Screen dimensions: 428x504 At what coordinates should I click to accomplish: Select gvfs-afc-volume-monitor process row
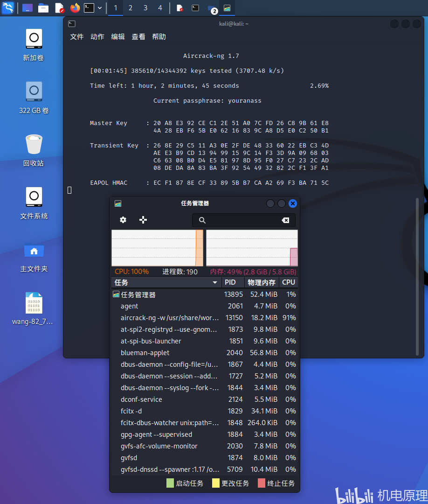[x=205, y=446]
